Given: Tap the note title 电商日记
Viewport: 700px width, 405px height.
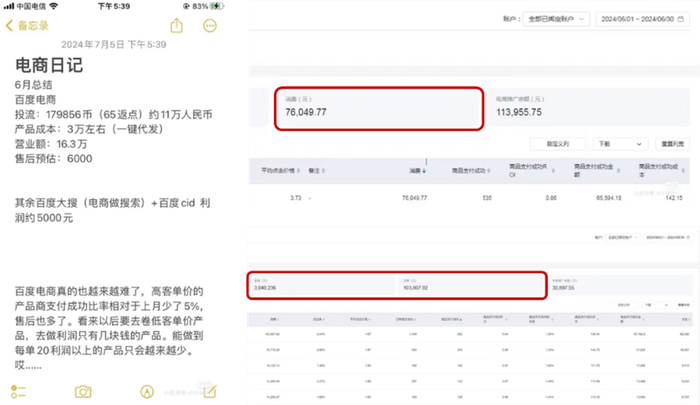Looking at the screenshot, I should (49, 65).
